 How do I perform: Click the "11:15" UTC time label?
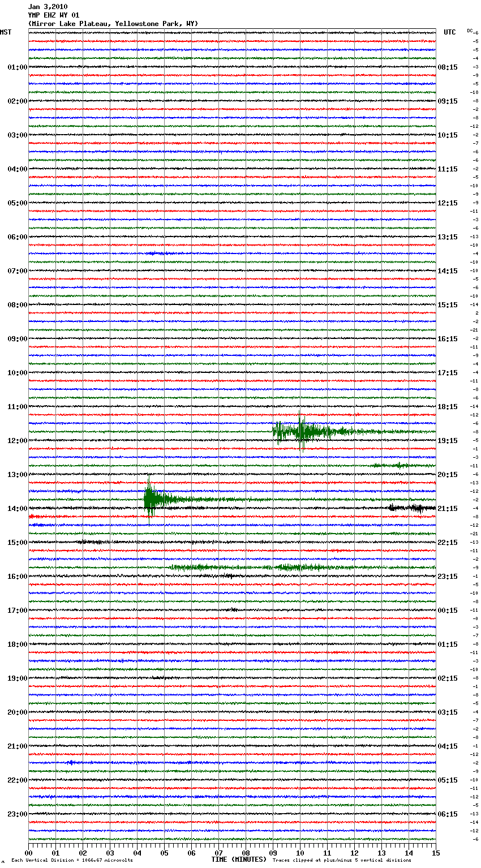[x=448, y=169]
